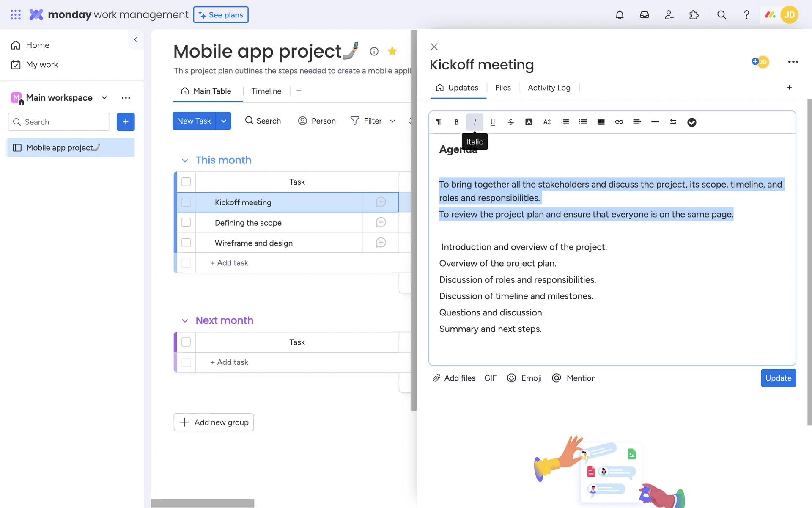The height and width of the screenshot is (508, 812).
Task: Open the Timeline view tab
Action: click(x=266, y=91)
